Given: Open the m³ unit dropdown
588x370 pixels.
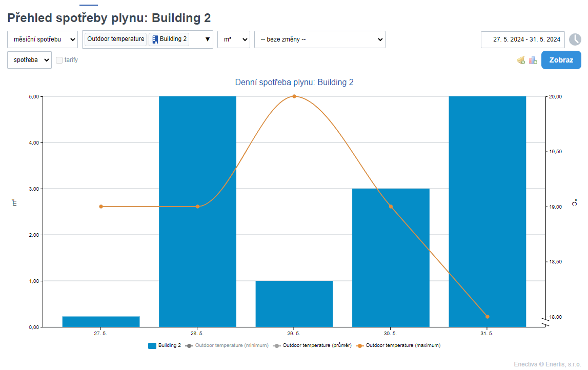Looking at the screenshot, I should coord(233,39).
